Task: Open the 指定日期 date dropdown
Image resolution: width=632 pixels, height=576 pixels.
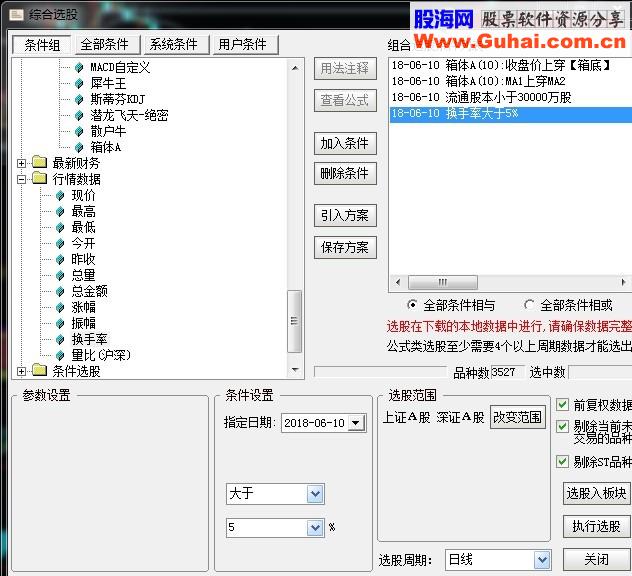Action: (356, 423)
